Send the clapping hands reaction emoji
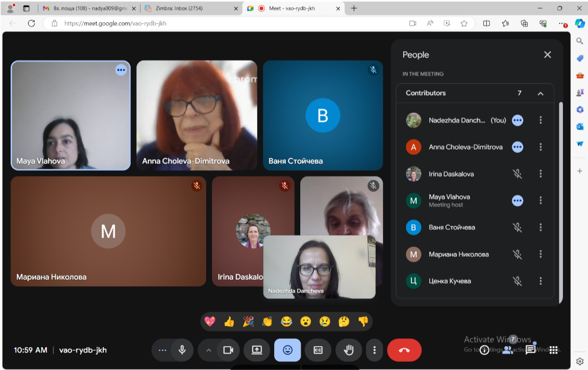 point(267,322)
